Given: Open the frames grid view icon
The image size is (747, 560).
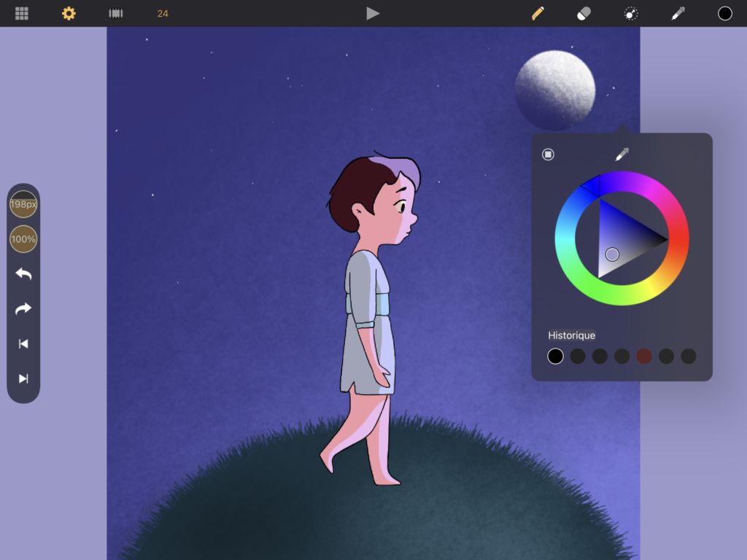Looking at the screenshot, I should 22,13.
